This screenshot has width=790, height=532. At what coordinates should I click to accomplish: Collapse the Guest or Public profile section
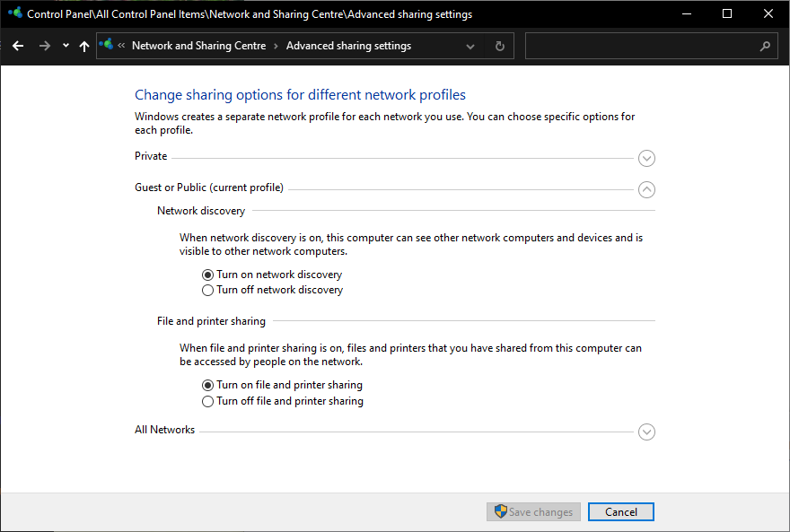tap(646, 189)
